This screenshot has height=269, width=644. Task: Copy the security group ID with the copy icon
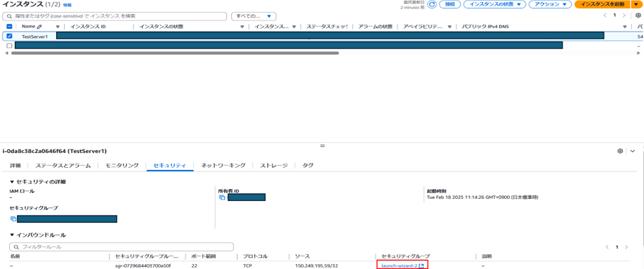pyautogui.click(x=13, y=219)
